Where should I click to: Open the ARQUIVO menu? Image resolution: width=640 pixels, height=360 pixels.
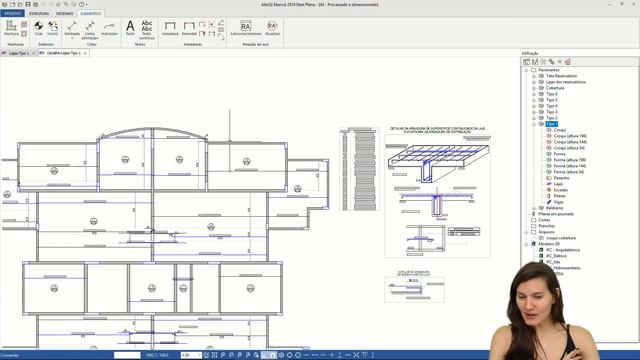coord(12,13)
